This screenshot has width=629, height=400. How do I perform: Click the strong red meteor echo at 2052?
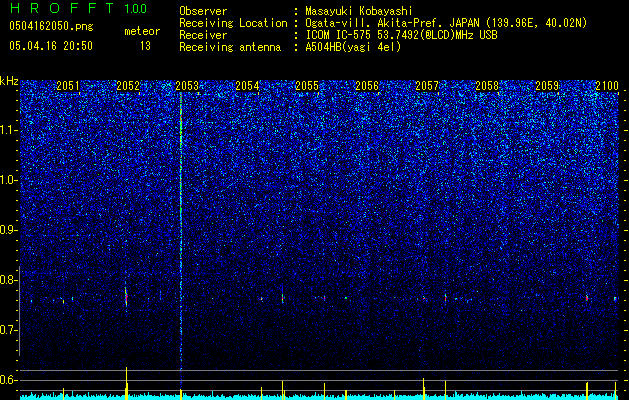(x=126, y=298)
